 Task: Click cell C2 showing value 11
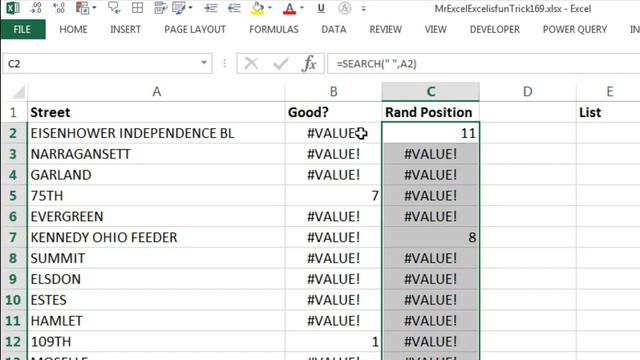coord(431,133)
